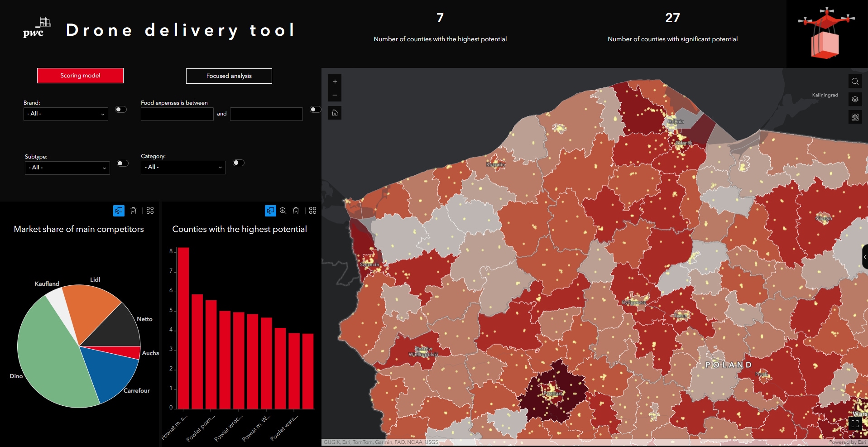Open the basemap gallery icon

pyautogui.click(x=855, y=117)
